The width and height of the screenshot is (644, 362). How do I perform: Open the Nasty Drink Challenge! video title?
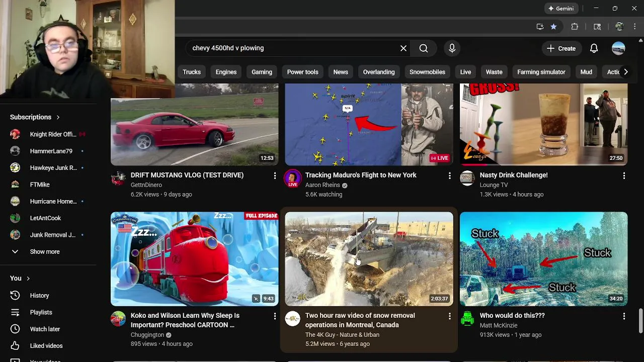514,175
